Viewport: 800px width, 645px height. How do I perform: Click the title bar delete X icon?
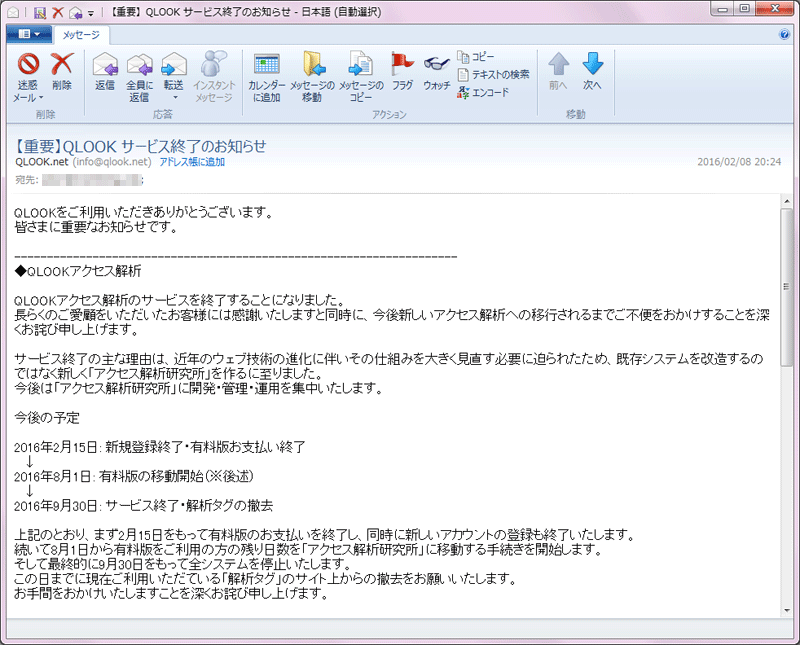point(58,12)
